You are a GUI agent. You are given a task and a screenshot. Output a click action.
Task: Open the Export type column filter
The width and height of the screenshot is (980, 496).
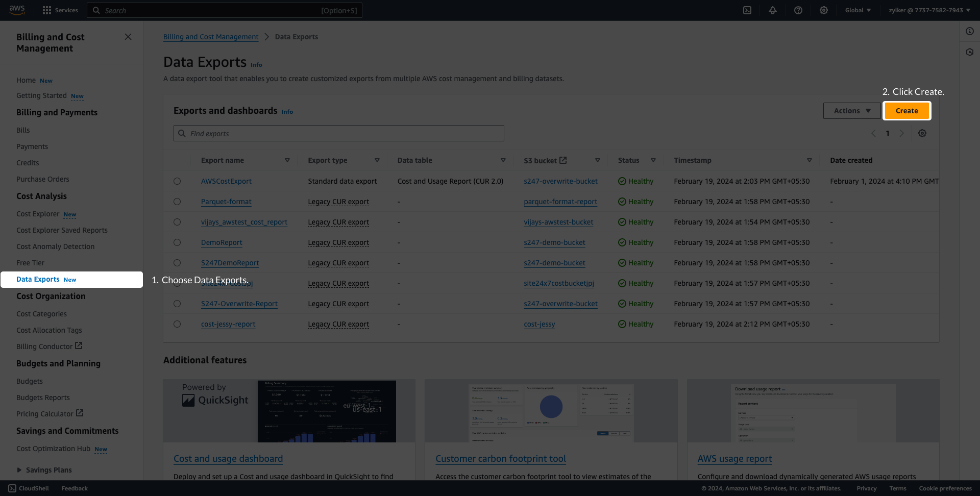tap(377, 160)
